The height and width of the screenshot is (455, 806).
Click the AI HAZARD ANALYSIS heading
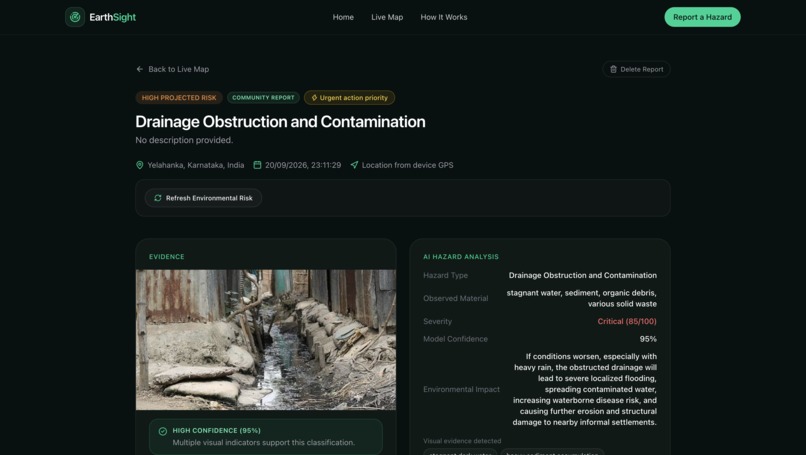tap(461, 257)
